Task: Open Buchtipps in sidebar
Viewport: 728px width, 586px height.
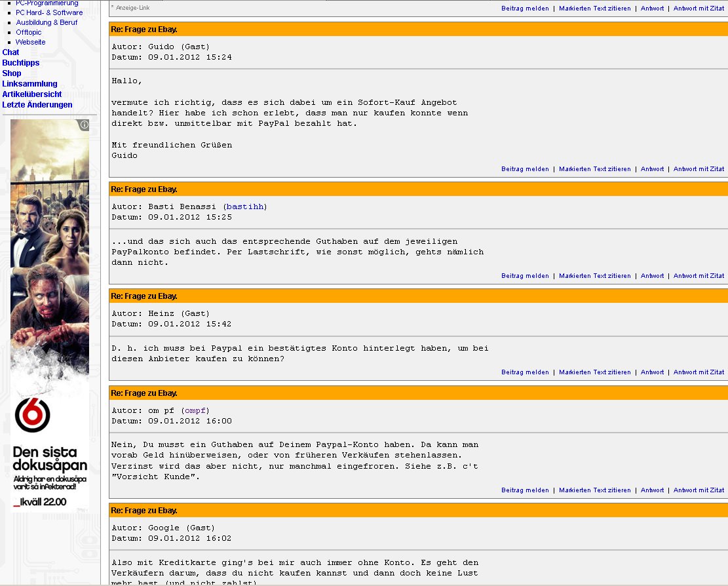Action: click(21, 63)
